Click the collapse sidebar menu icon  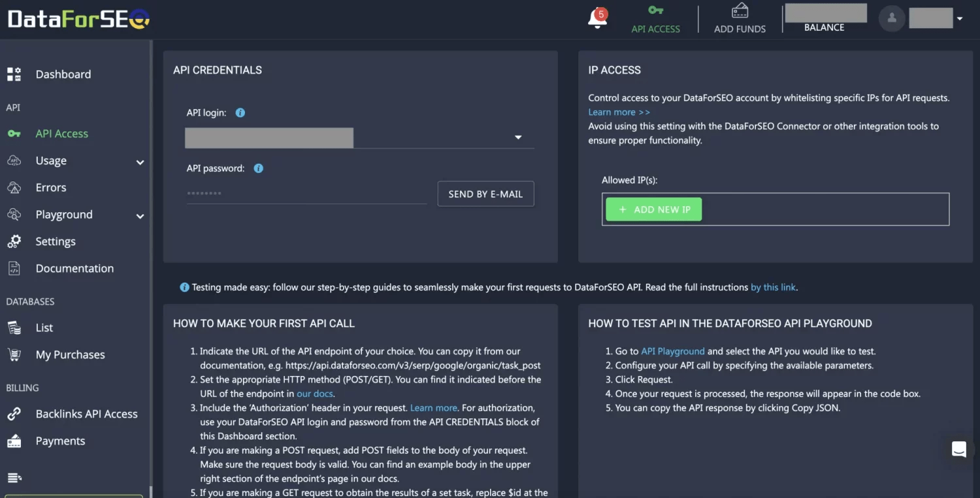point(14,478)
